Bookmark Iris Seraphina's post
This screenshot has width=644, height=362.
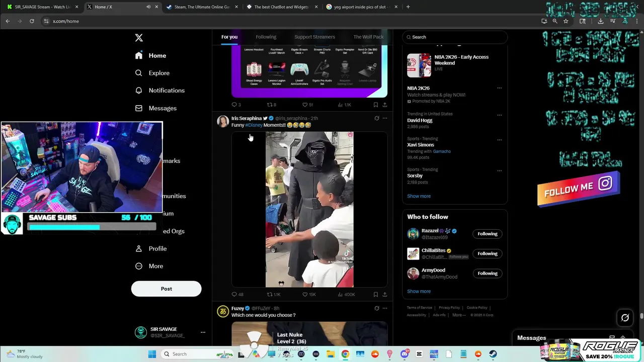click(375, 294)
